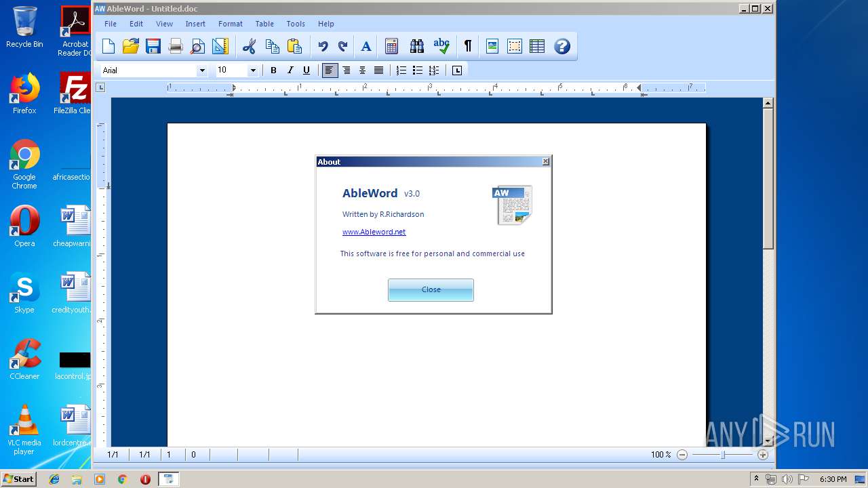
Task: Open the Tools menu
Action: click(296, 24)
